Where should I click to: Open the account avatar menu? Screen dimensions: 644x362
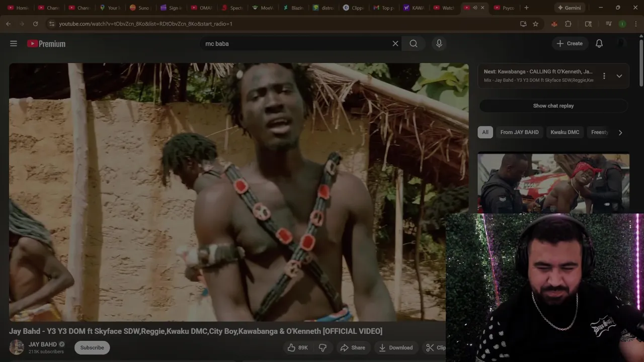pos(621,44)
